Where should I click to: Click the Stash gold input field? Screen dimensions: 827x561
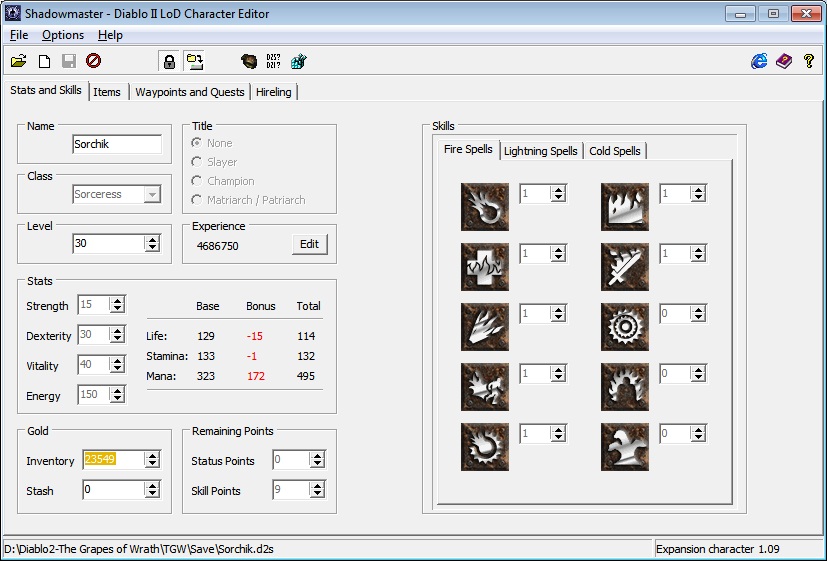112,491
